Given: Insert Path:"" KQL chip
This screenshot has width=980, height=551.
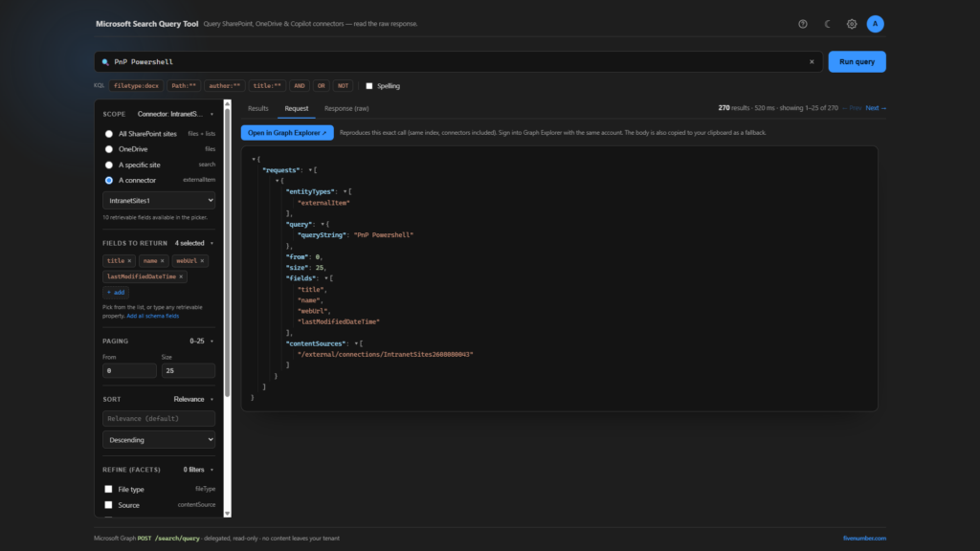Looking at the screenshot, I should click(184, 85).
